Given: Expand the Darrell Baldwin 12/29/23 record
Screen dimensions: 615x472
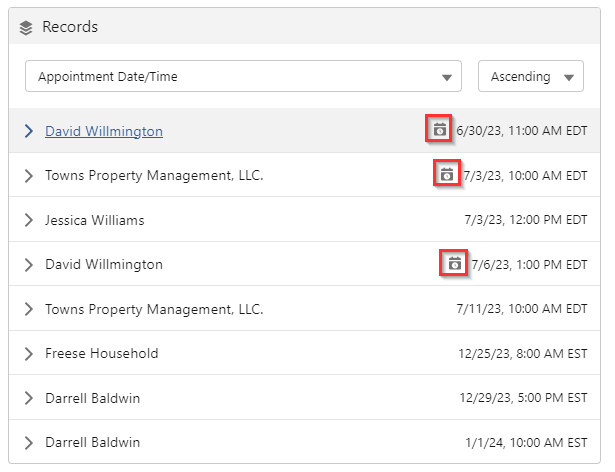Looking at the screenshot, I should 28,398.
